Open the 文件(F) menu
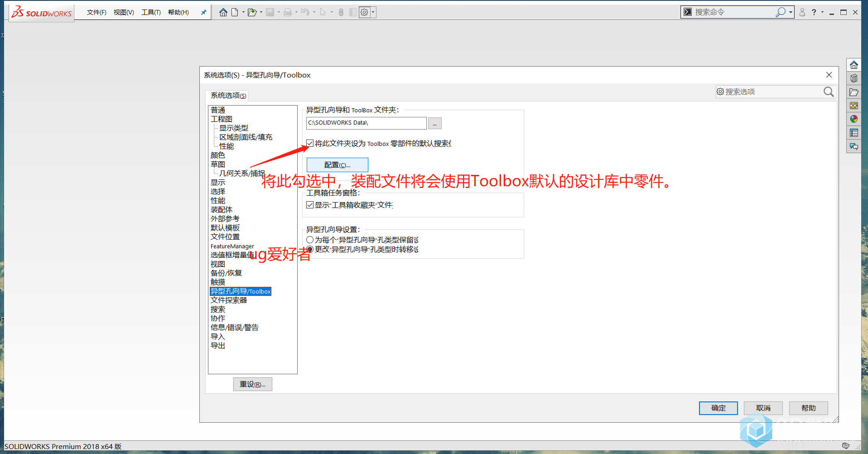 click(96, 12)
